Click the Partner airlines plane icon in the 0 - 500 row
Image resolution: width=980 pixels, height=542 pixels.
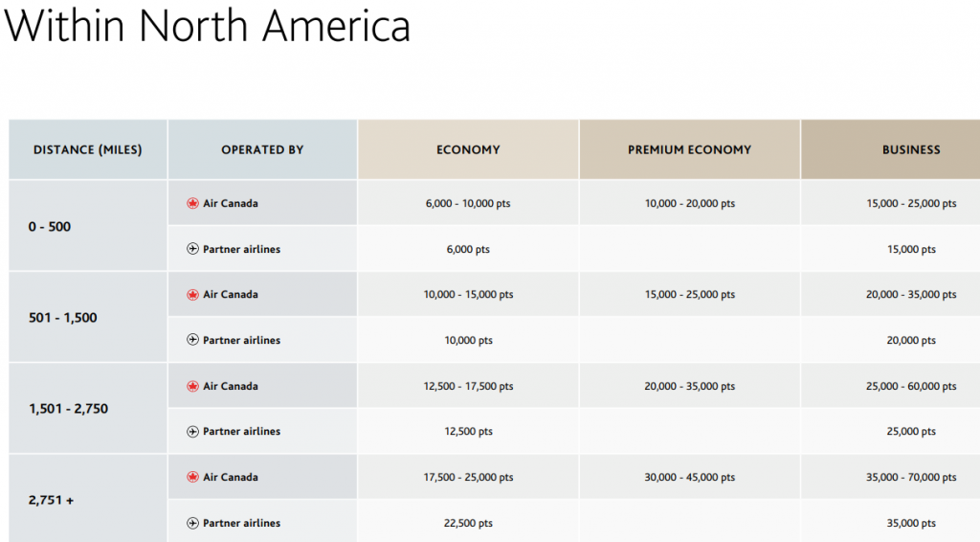pyautogui.click(x=192, y=249)
